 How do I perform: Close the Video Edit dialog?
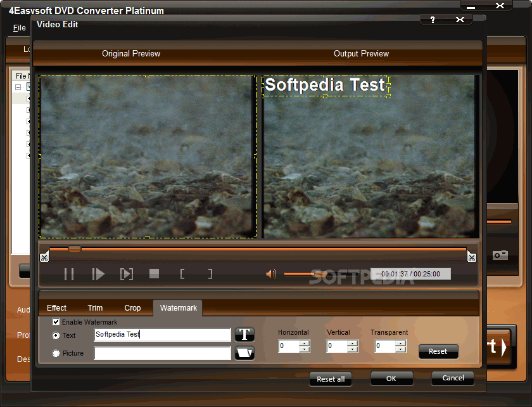pyautogui.click(x=460, y=20)
